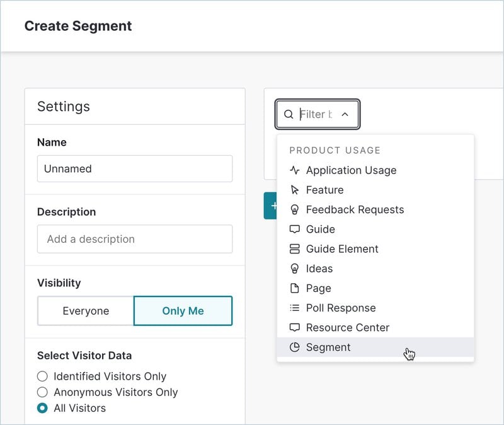Screen dimensions: 504x425
Task: Click the Application Usage pulse icon
Action: click(294, 170)
